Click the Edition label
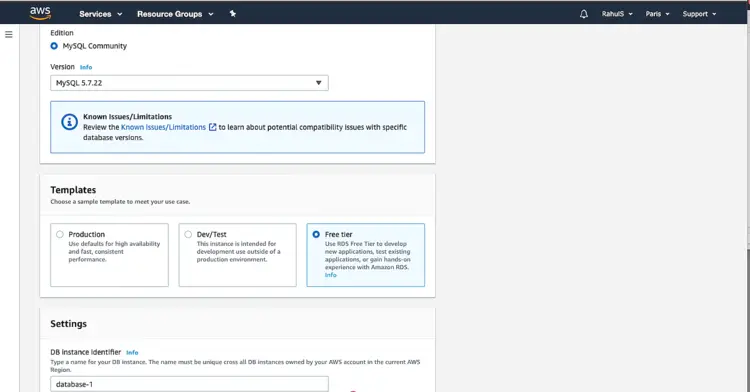Viewport: 750px width, 392px height. pos(62,33)
